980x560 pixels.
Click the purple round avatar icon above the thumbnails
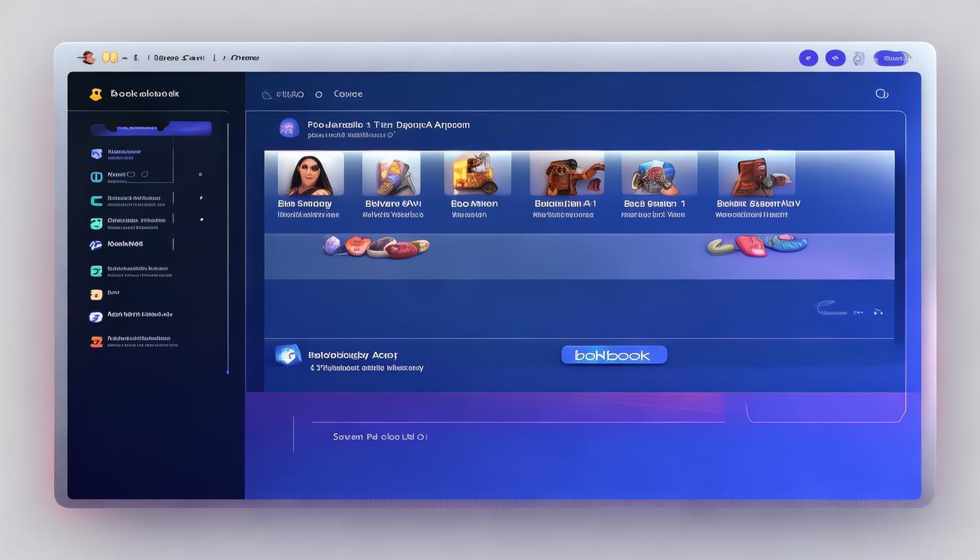click(x=289, y=128)
